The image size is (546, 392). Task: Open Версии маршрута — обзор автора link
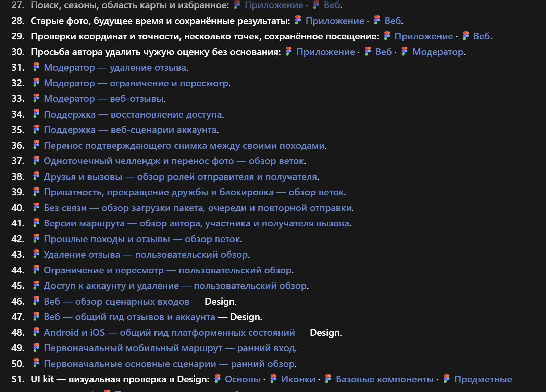(x=197, y=223)
